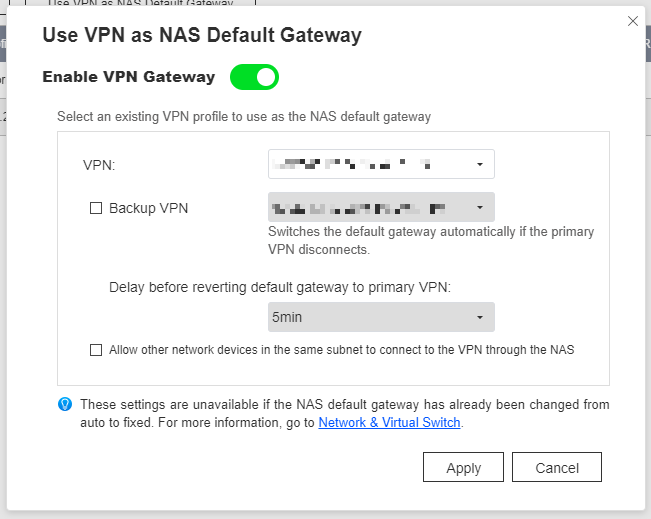Click the dialog title heading text
651x519 pixels.
click(201, 36)
